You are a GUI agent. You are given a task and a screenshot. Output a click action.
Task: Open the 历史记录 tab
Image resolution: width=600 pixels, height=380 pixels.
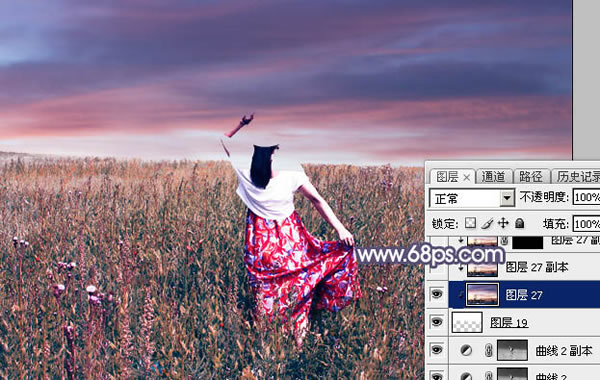point(578,176)
